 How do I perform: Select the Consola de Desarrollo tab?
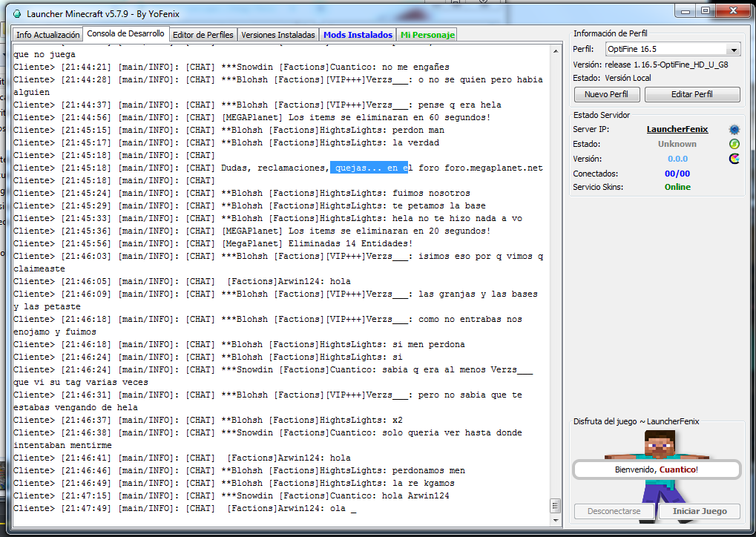(125, 34)
